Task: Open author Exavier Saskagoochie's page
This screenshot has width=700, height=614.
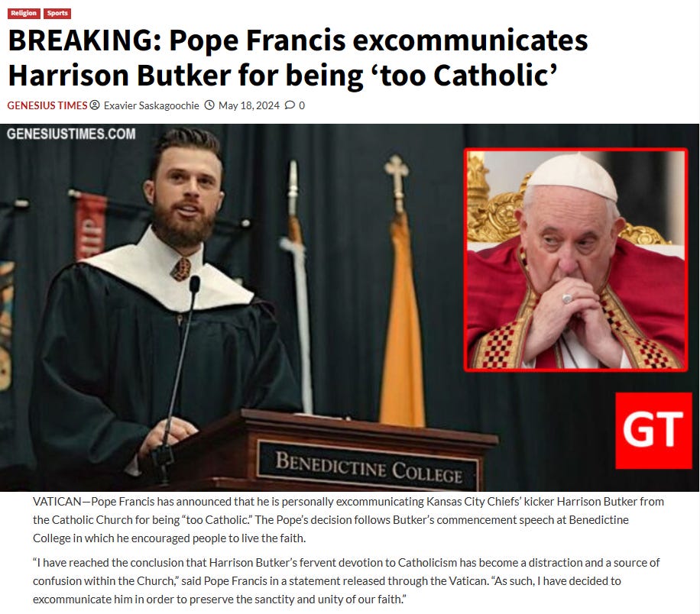Action: tap(151, 105)
